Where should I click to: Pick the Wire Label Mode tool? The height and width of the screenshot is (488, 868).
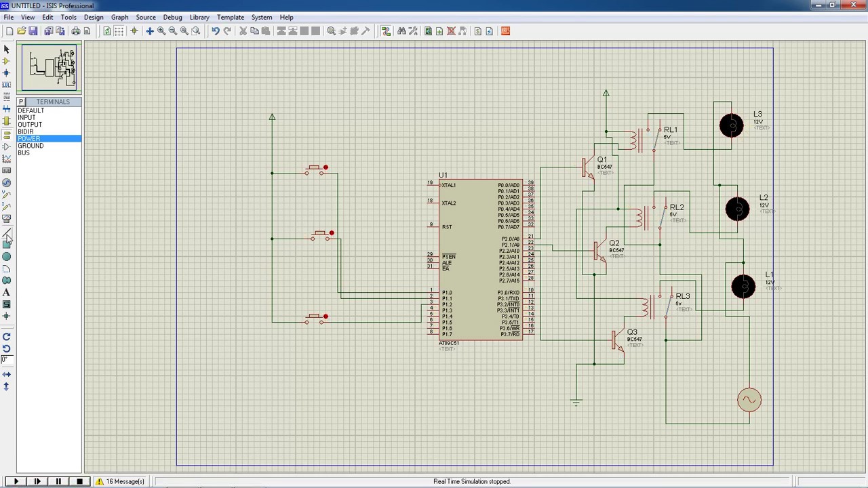point(7,85)
